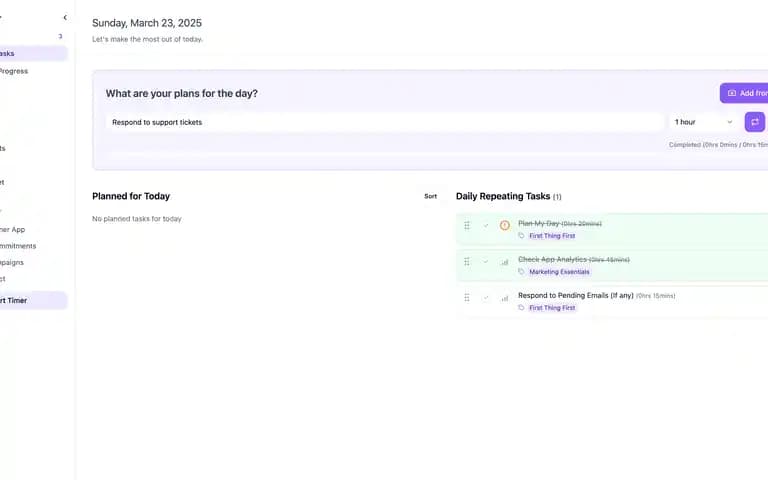This screenshot has width=768, height=480.
Task: Click the tag icon beside Marketing Essentials
Action: pyautogui.click(x=521, y=272)
